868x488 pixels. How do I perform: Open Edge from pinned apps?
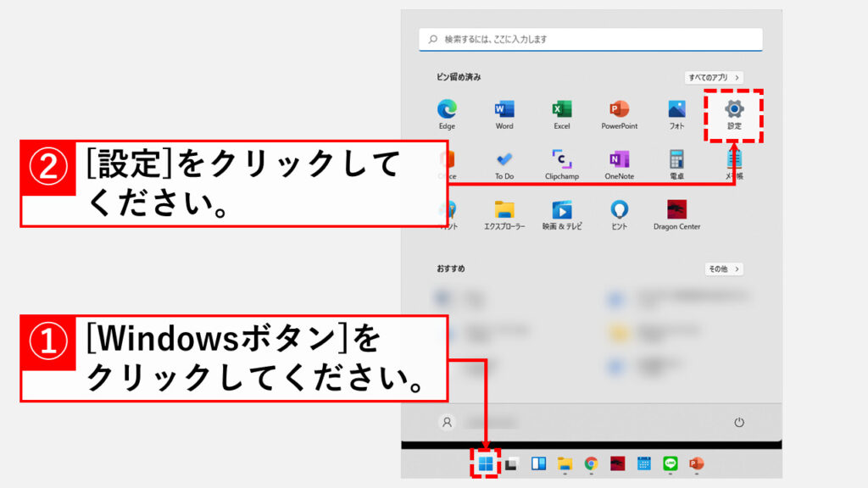[447, 114]
